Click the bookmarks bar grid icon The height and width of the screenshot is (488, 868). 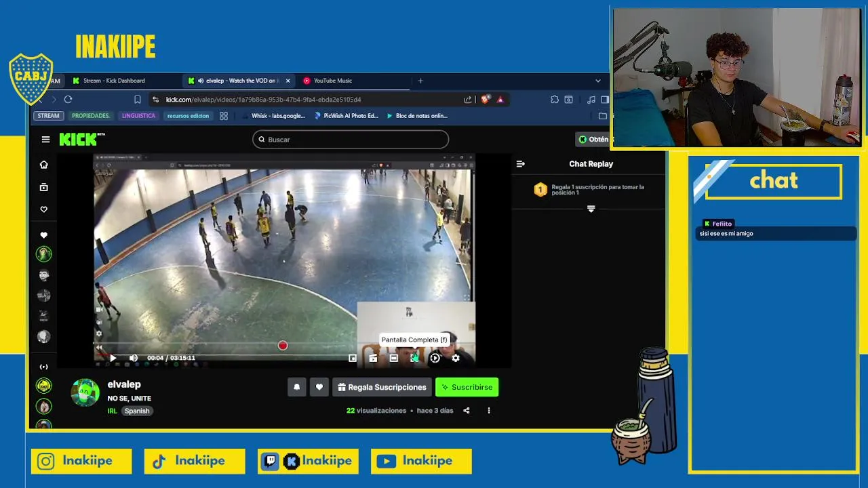point(224,116)
